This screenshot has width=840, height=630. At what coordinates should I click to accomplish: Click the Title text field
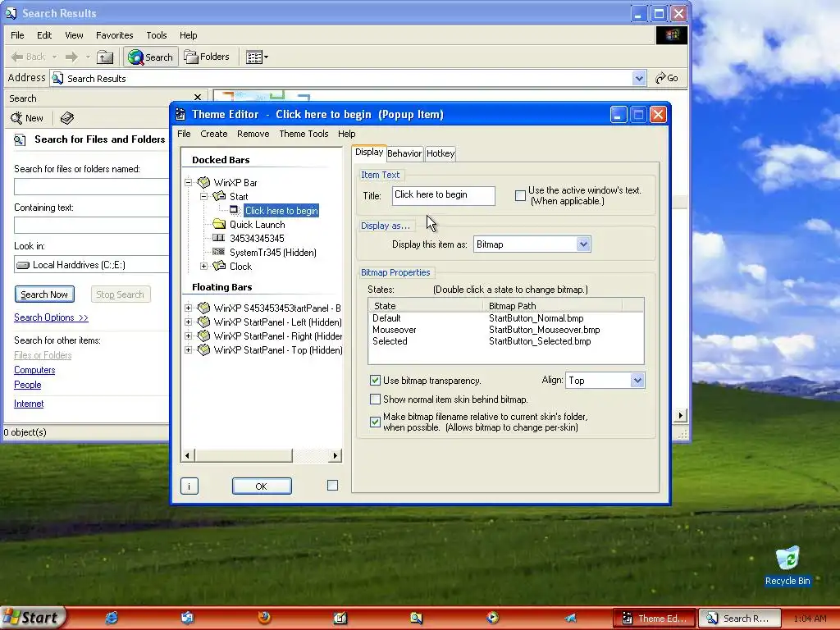click(444, 195)
